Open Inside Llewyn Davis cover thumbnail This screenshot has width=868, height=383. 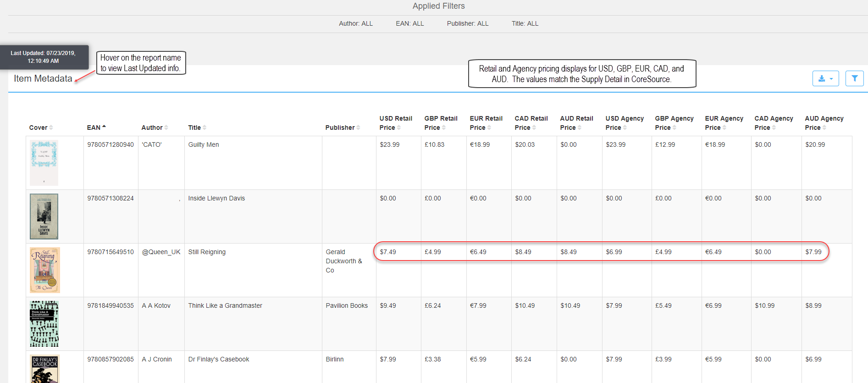(44, 216)
